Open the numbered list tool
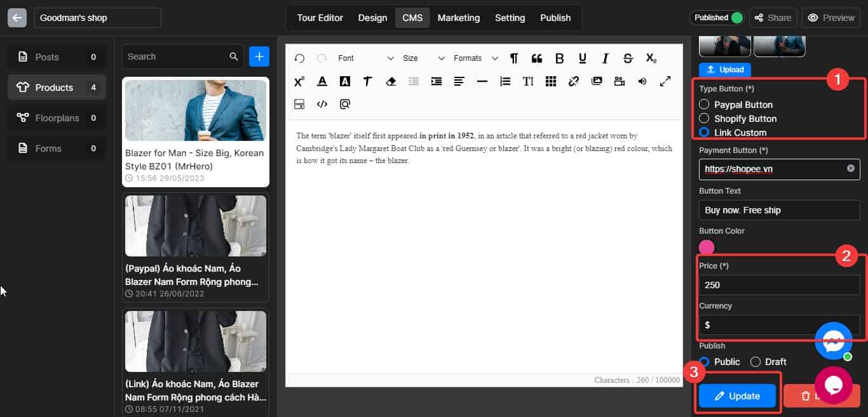This screenshot has width=868, height=417. click(x=505, y=81)
